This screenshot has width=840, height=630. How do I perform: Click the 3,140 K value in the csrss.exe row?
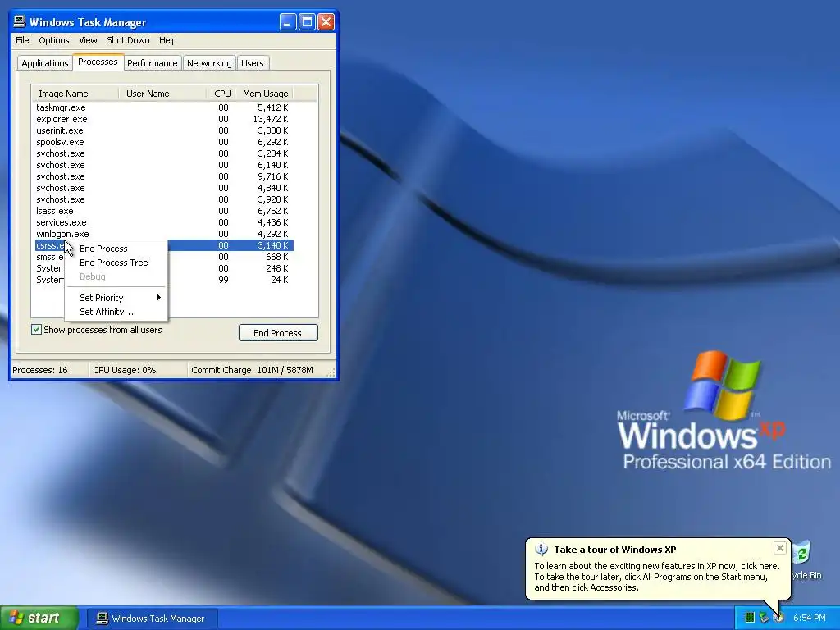[x=272, y=245]
